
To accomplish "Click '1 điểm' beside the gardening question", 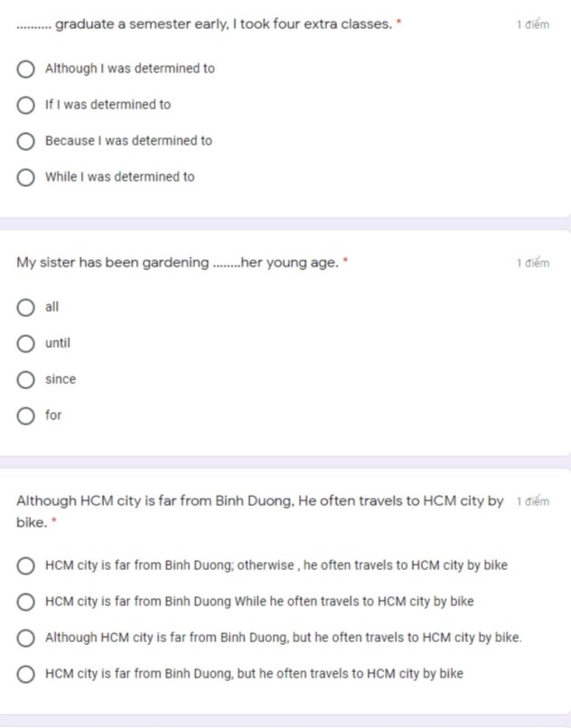I will (x=533, y=263).
